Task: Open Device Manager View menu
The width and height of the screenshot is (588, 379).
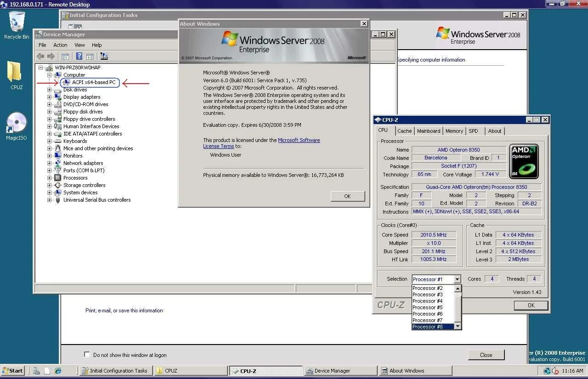Action: pos(79,45)
